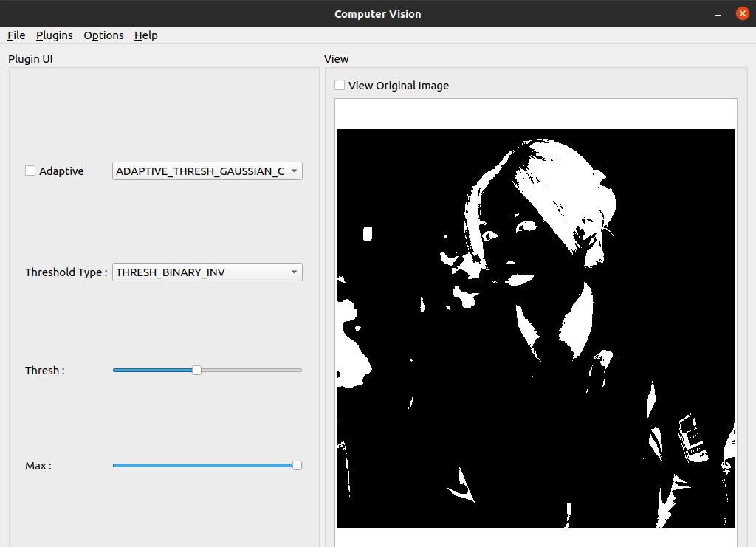
Task: Open the File menu
Action: [x=16, y=35]
